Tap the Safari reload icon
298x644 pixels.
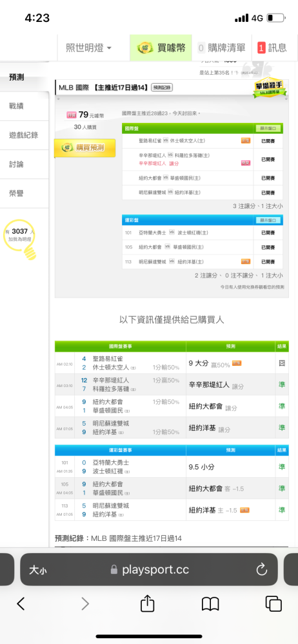[x=262, y=570]
